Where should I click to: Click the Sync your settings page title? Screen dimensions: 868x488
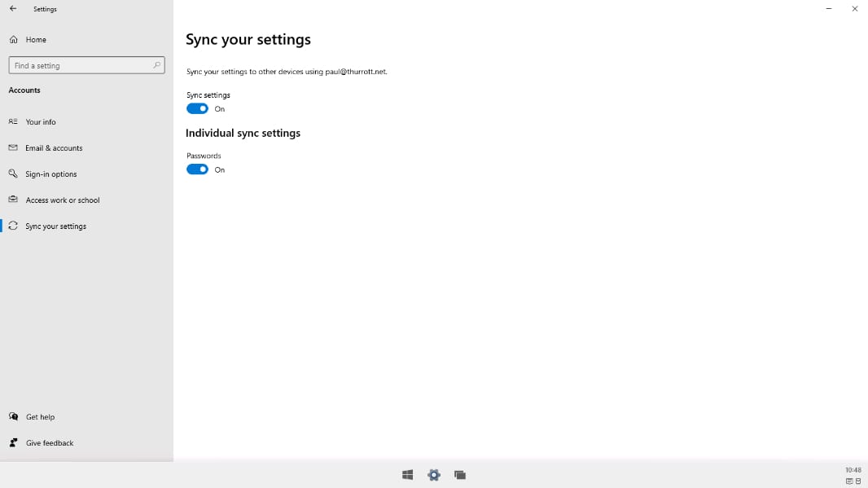[248, 40]
